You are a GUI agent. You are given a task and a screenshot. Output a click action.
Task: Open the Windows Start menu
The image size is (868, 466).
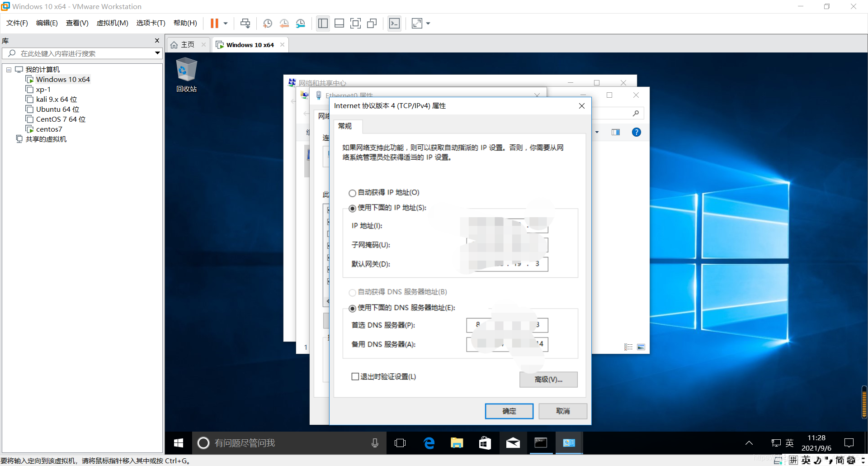point(179,443)
